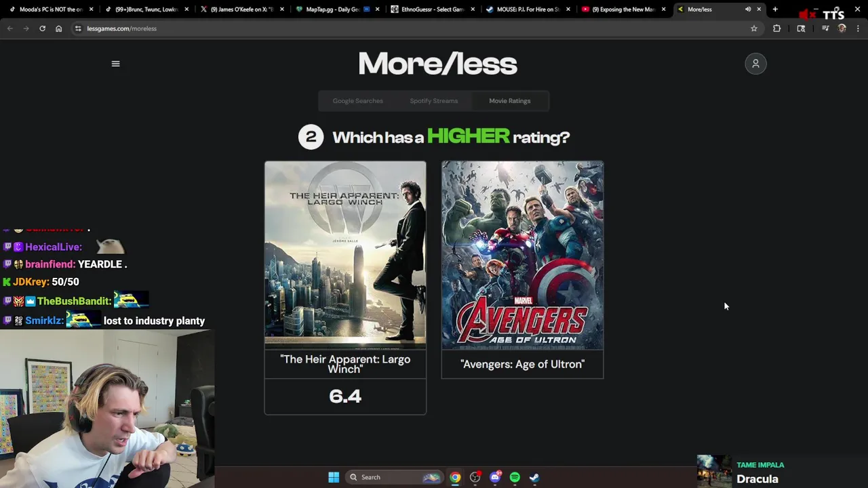Open Spotify from the taskbar
Screen dimensions: 868x488
click(x=515, y=477)
